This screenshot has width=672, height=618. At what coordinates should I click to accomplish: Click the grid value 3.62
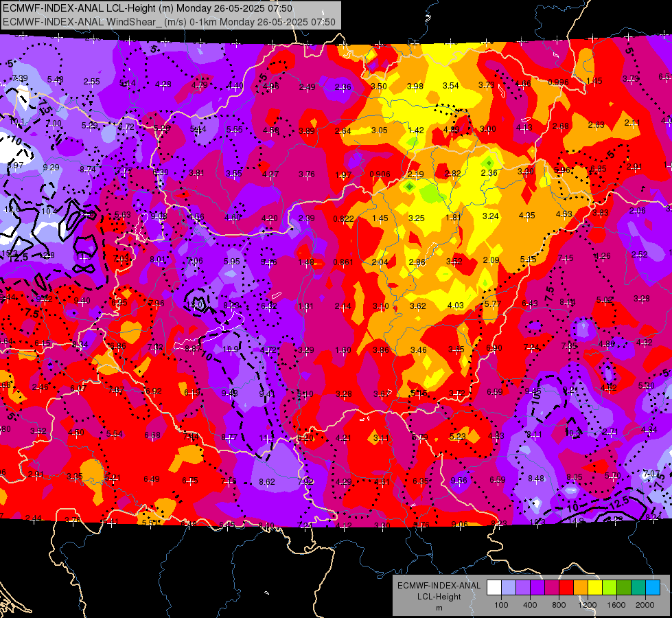point(418,306)
